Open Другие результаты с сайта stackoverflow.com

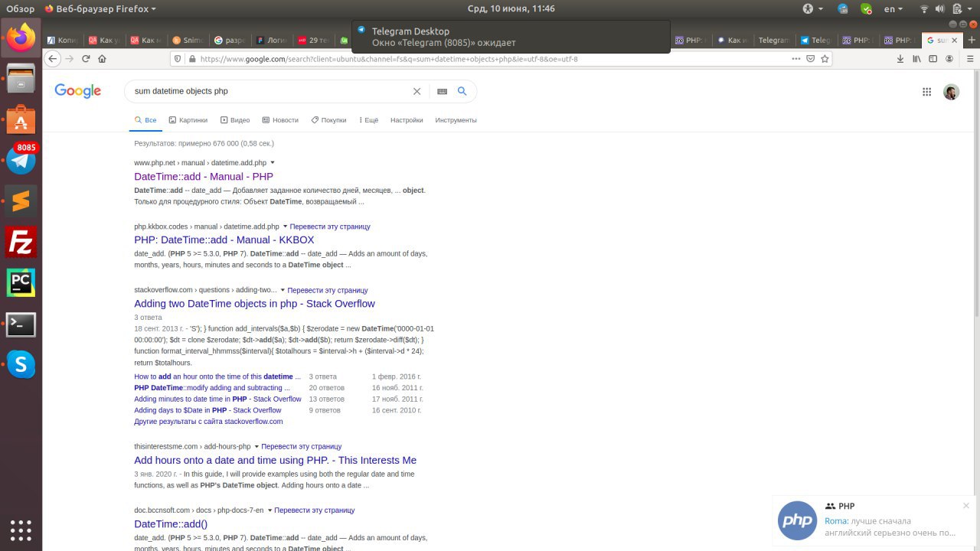208,422
